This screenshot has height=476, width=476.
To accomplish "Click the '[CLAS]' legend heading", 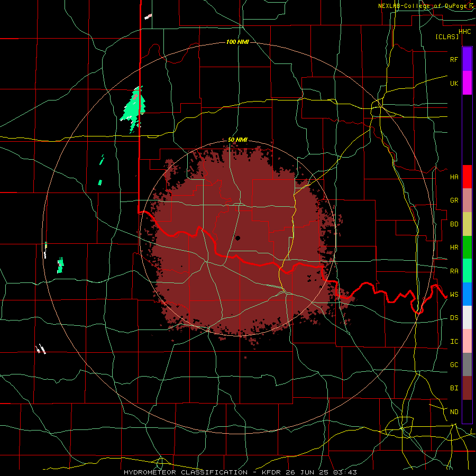I will 447,37.
